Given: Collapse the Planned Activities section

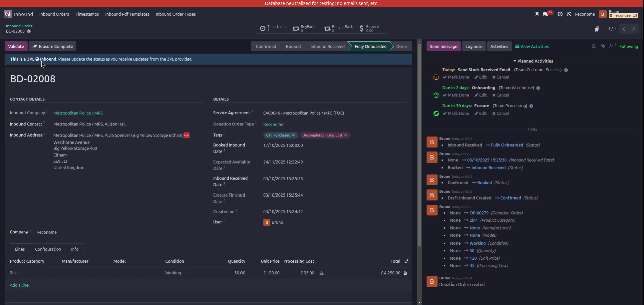Looking at the screenshot, I should [515, 61].
